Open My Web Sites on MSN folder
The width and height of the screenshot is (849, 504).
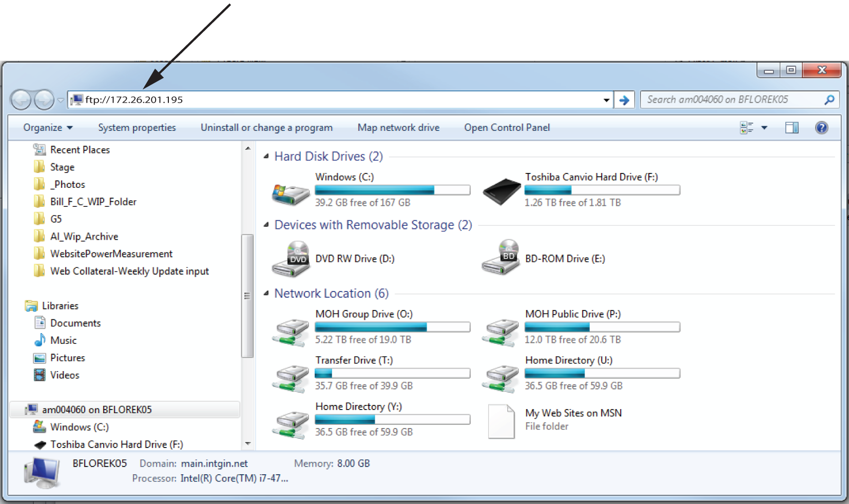(x=501, y=421)
